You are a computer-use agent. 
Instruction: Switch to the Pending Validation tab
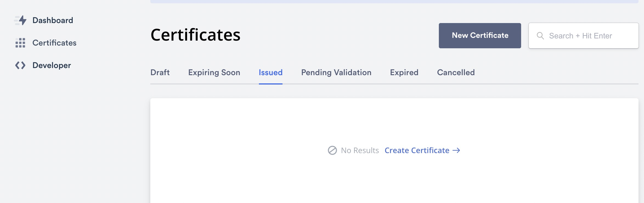pyautogui.click(x=336, y=72)
